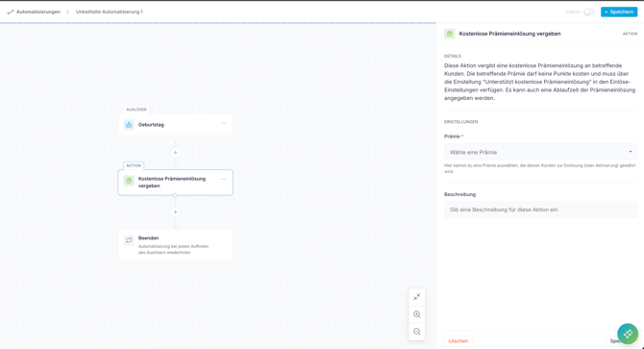This screenshot has width=644, height=349.
Task: Select the Unbetitelte Automatisierung 1 title
Action: point(109,12)
